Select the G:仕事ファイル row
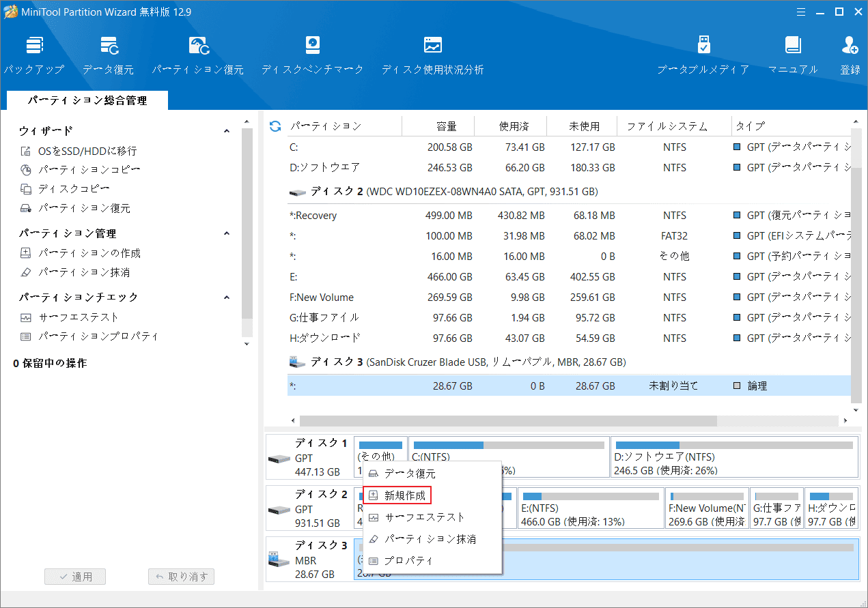The image size is (868, 608). click(570, 318)
